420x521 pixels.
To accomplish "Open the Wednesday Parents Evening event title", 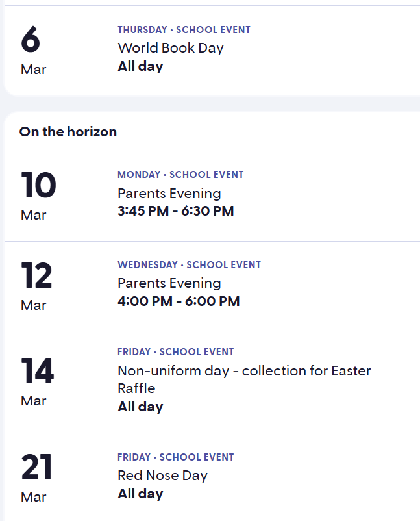I will pos(169,283).
